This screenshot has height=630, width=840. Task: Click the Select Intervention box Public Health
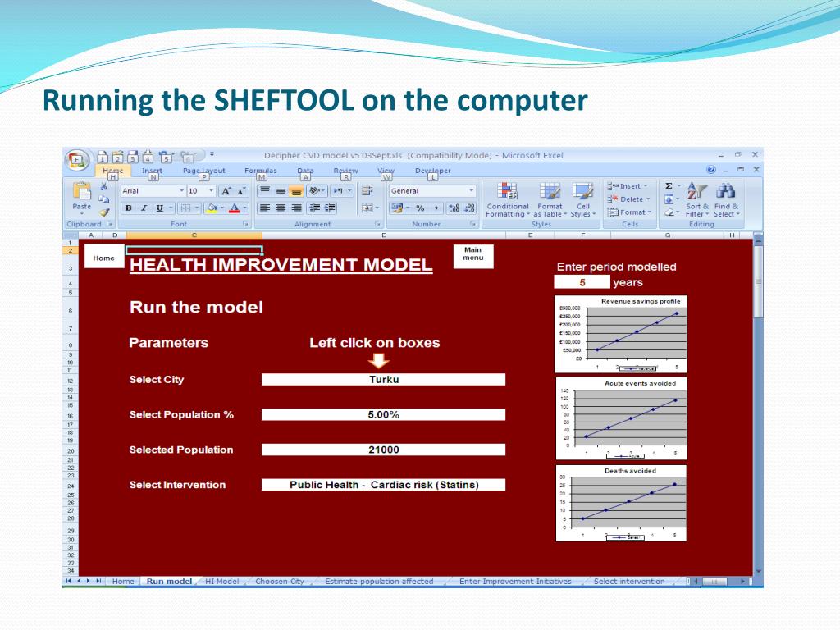383,485
